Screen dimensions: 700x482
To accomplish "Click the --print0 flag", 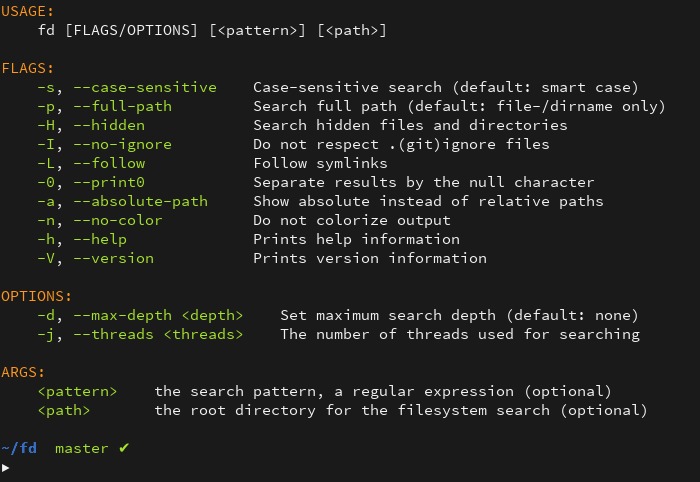I will coord(109,183).
